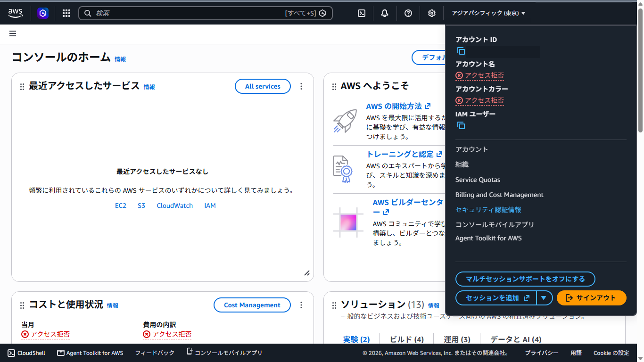Viewport: 644px width, 362px height.
Task: Open the EC2 service link
Action: pos(121,206)
